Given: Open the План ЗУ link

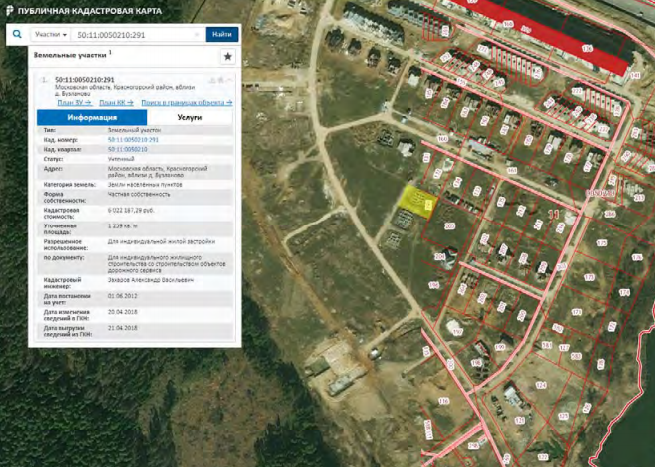Looking at the screenshot, I should (74, 102).
